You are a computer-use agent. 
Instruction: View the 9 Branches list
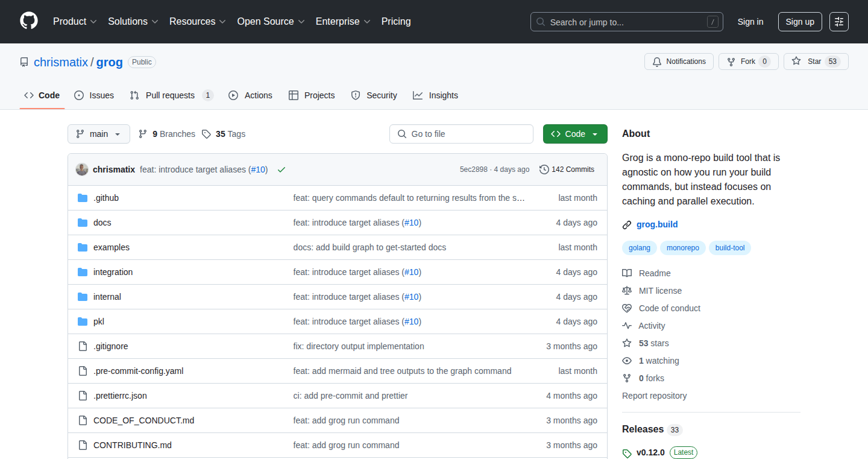click(x=167, y=134)
